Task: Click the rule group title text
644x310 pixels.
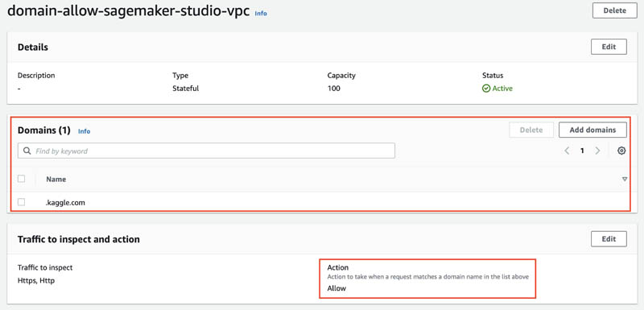Action: coord(129,11)
